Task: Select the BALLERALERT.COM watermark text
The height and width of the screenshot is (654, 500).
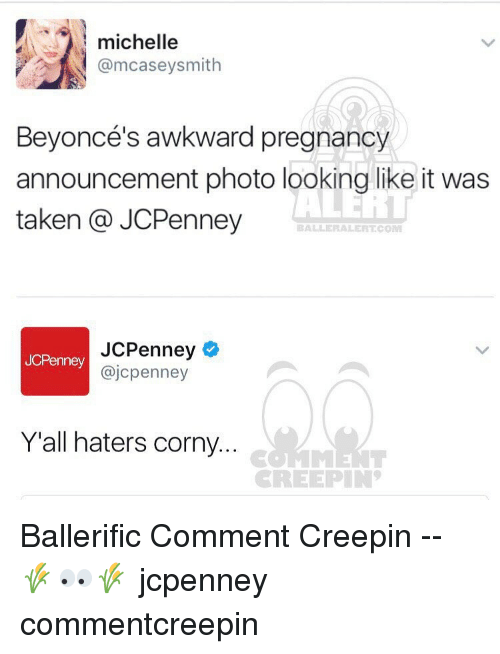Action: tap(349, 229)
